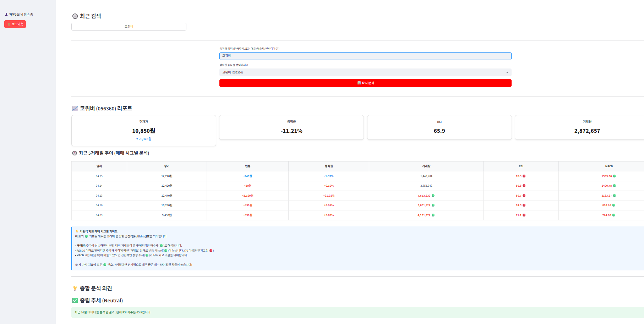Click the 로그아웃 logout button

pyautogui.click(x=15, y=24)
